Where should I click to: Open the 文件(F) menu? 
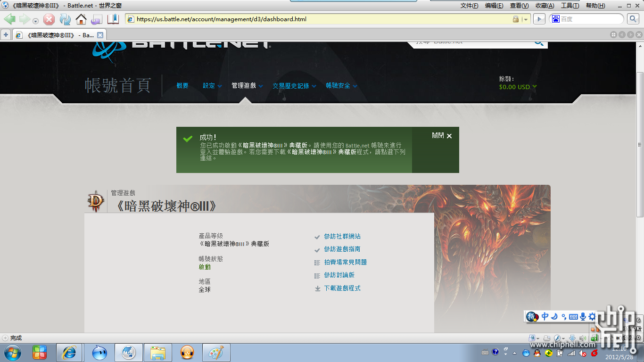(469, 6)
